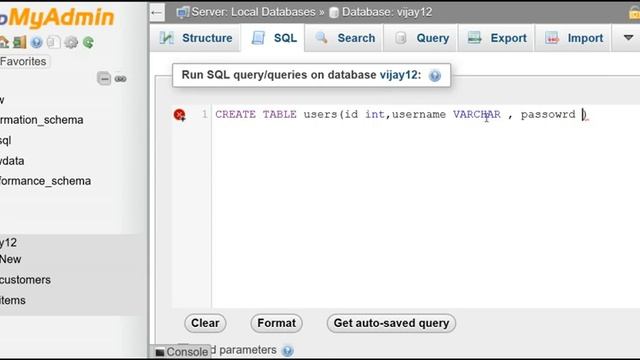Image resolution: width=640 pixels, height=360 pixels.
Task: Click the log out door icon
Action: pos(19,42)
